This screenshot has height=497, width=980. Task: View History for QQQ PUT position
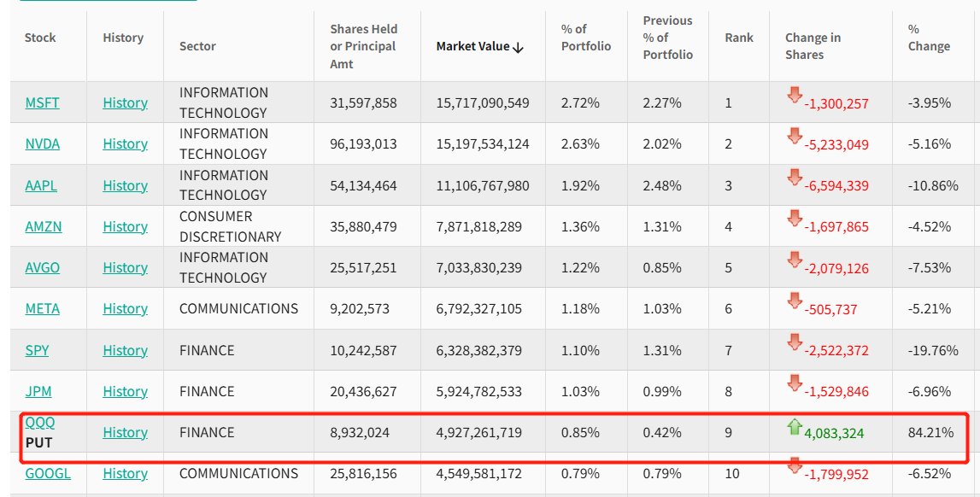[x=125, y=432]
